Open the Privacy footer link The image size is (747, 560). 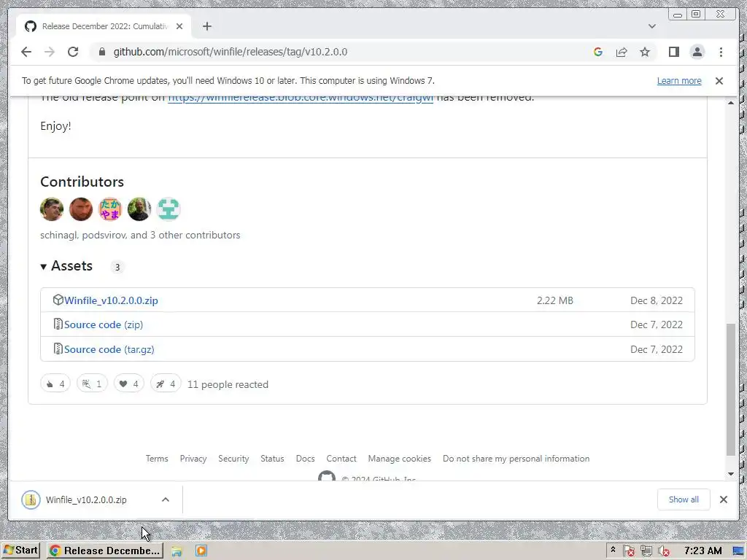(193, 459)
